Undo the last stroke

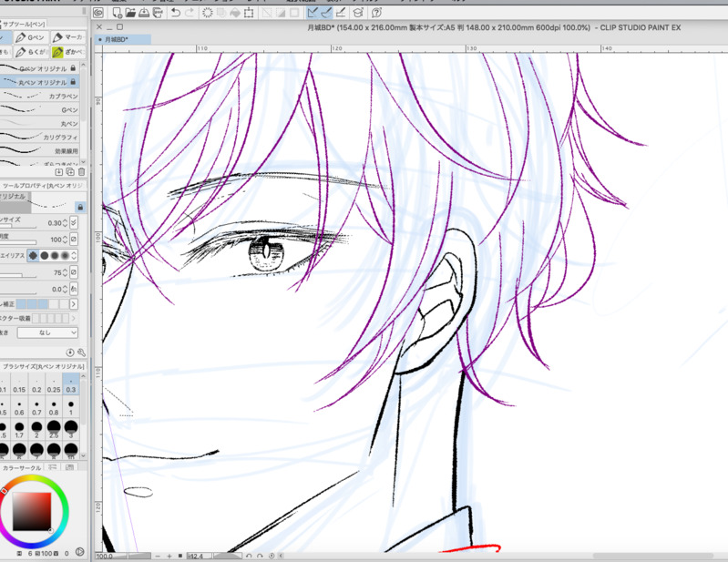(176, 13)
